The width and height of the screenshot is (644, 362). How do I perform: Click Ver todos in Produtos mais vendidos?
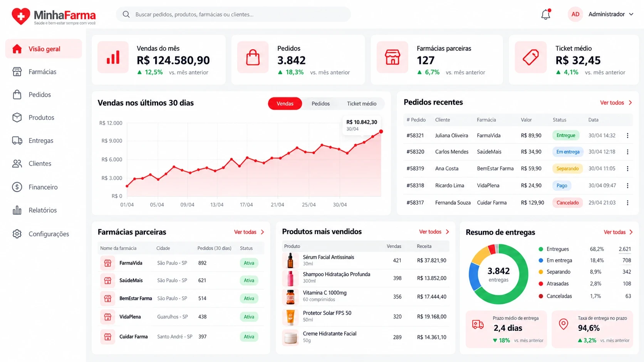434,232
